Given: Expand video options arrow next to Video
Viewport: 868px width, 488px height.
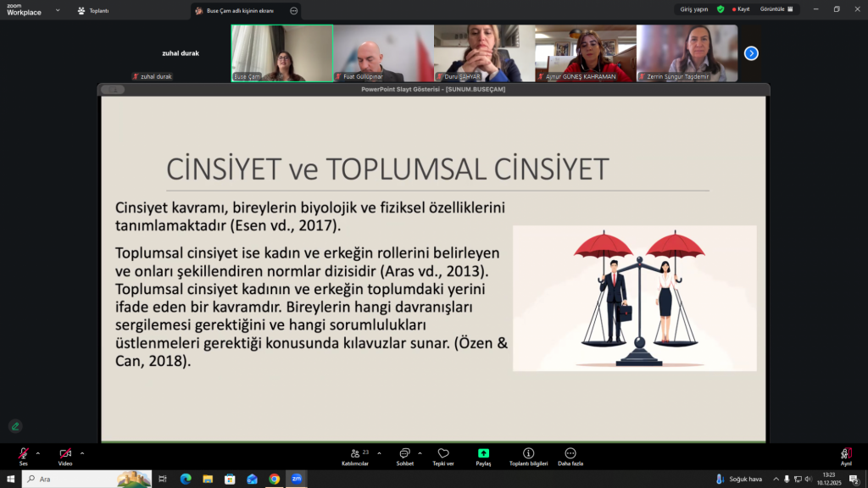Looking at the screenshot, I should (82, 453).
